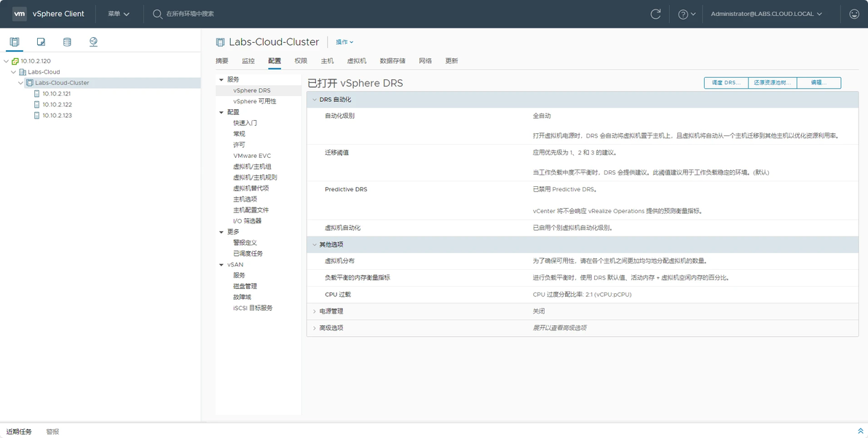The width and height of the screenshot is (868, 438).
Task: Click the VMware vm logo
Action: pos(20,14)
